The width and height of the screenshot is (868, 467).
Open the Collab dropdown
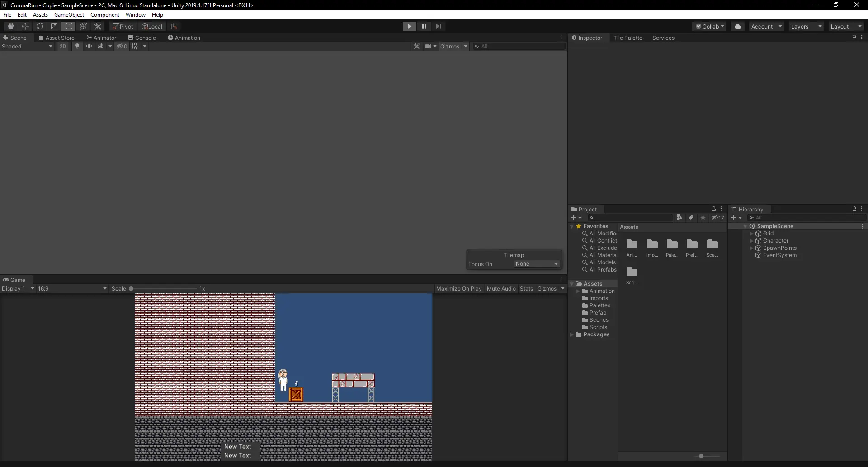709,26
